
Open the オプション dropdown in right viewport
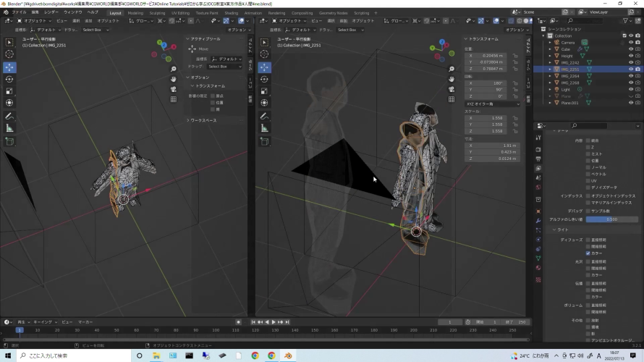pyautogui.click(x=517, y=30)
